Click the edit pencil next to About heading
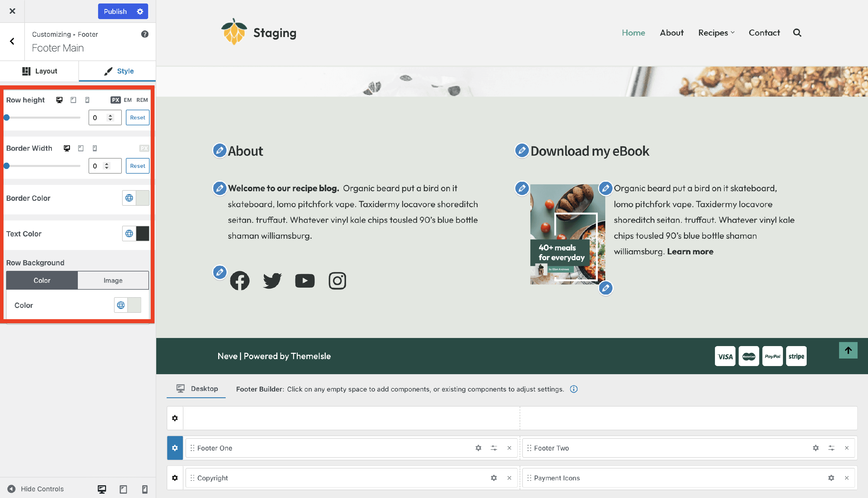 (x=220, y=150)
